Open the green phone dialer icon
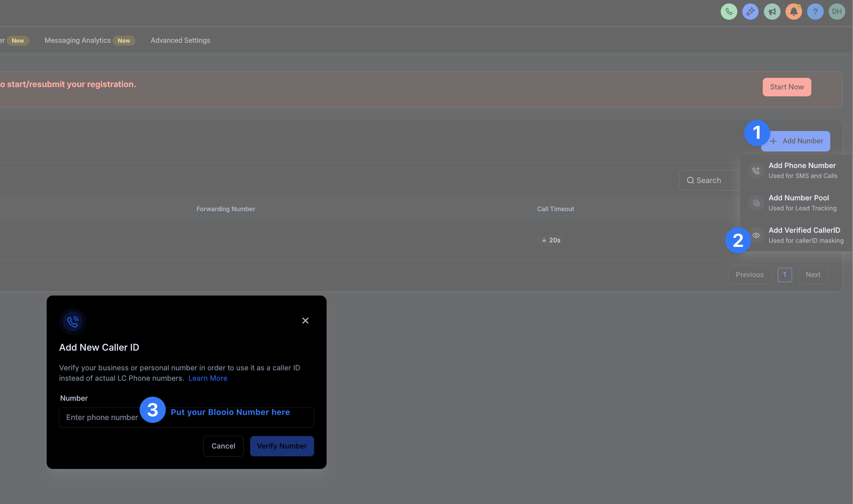 click(x=729, y=12)
